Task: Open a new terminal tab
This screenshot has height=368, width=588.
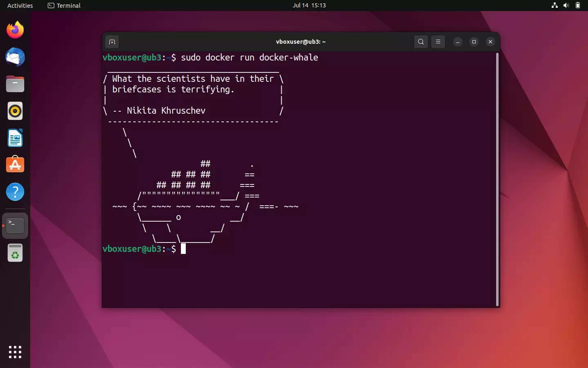Action: click(x=112, y=42)
